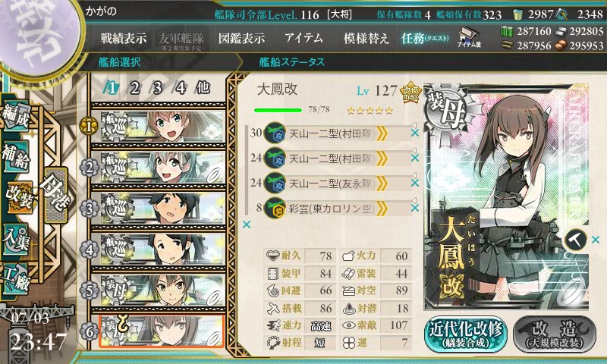The width and height of the screenshot is (607, 364).
Task: Expand arrow on 天山一二型(友永隊) slot
Action: 382,184
